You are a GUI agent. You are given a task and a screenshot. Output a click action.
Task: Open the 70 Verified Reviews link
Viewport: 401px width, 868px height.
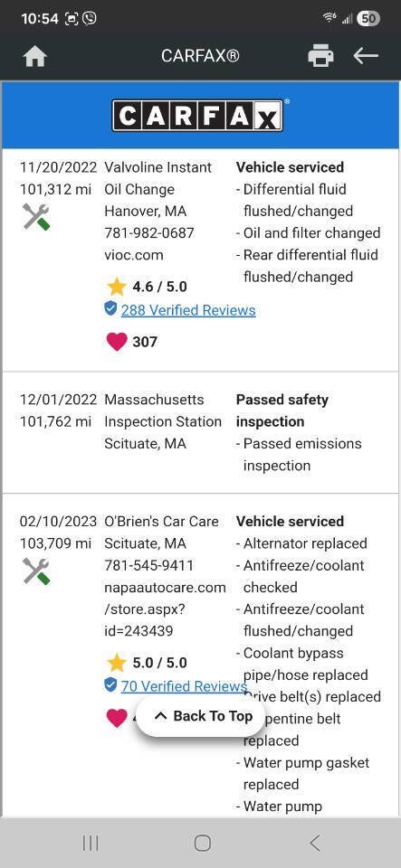(184, 686)
